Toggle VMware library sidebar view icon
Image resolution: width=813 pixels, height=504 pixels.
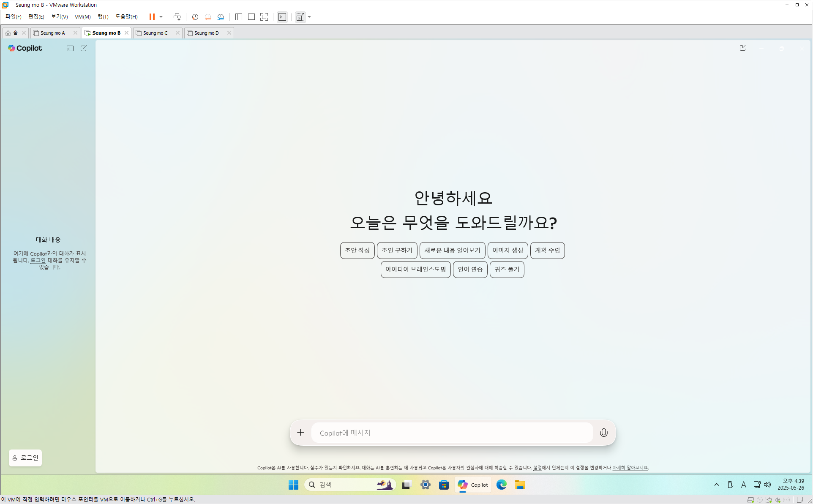tap(239, 17)
